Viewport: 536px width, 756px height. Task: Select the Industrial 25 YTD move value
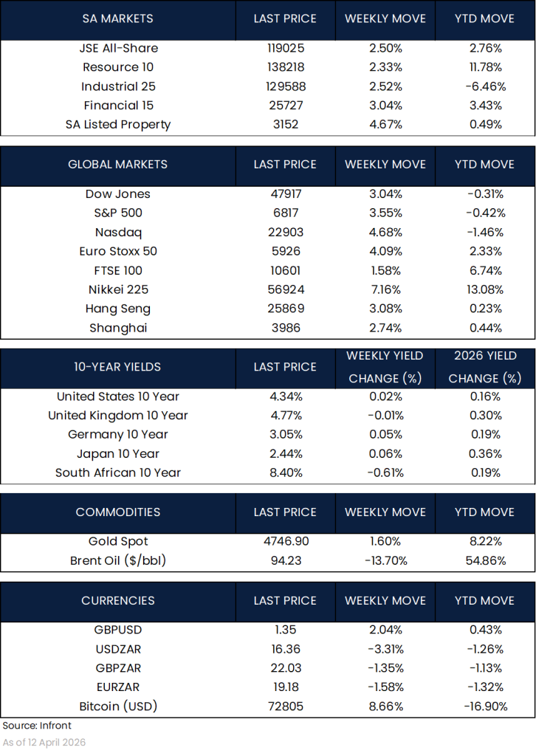[485, 86]
